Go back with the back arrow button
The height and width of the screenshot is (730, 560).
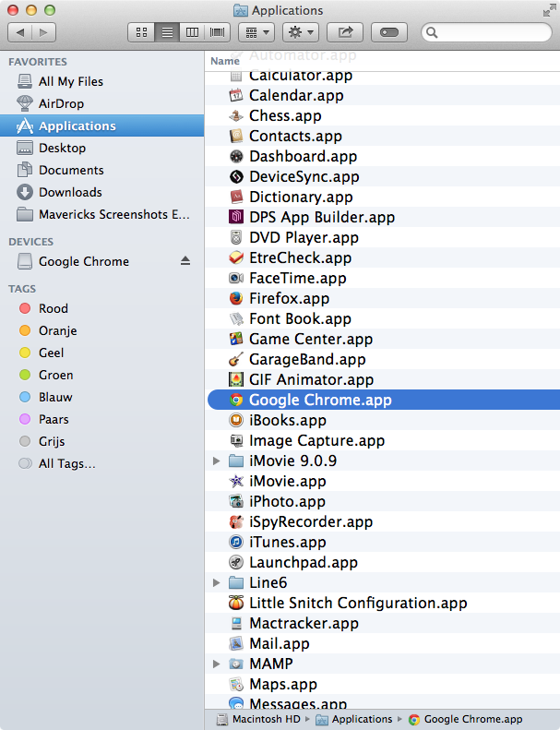coord(20,32)
